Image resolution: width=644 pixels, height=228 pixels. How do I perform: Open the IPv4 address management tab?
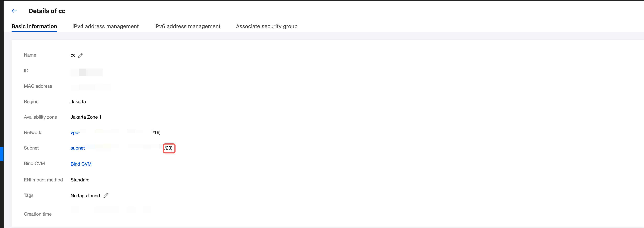tap(105, 26)
